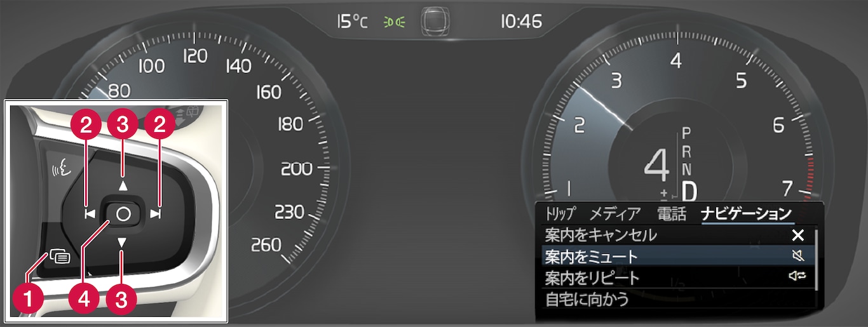The image size is (868, 327).
Task: Open the トリップ tab
Action: [x=560, y=213]
